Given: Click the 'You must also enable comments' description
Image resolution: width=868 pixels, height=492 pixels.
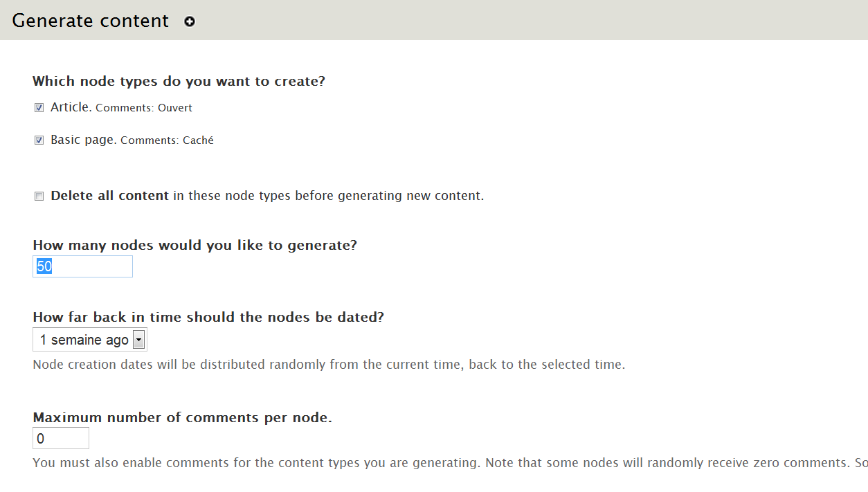Looking at the screenshot, I should pyautogui.click(x=443, y=463).
